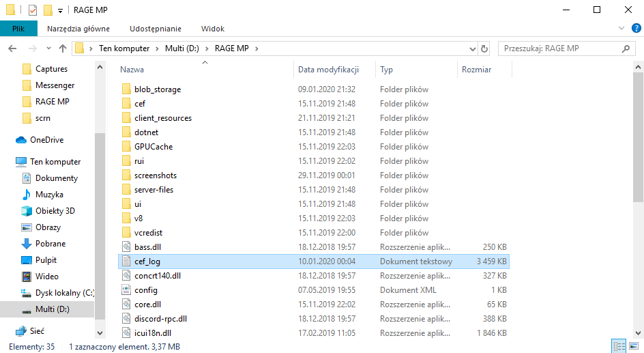Click the config XML file icon
Image resolution: width=644 pixels, height=353 pixels.
[x=126, y=290]
